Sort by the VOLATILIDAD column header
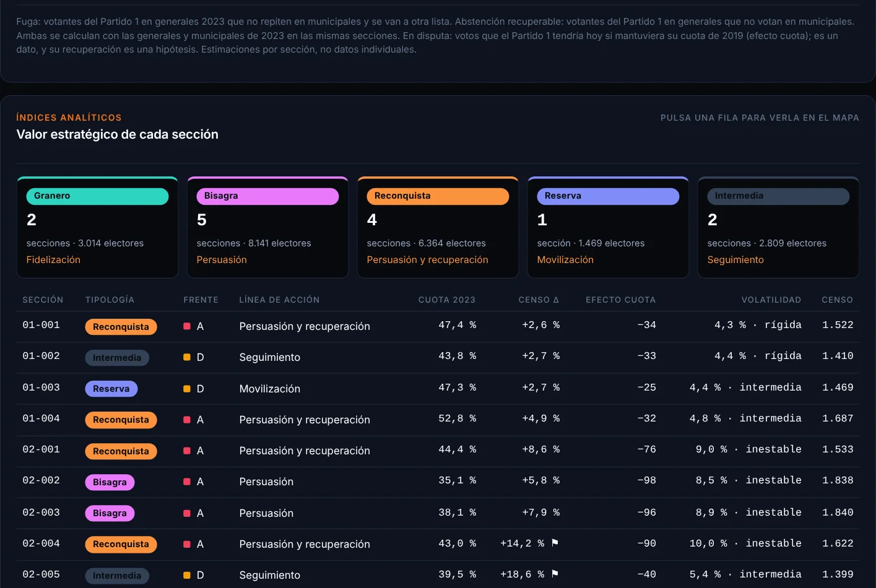This screenshot has height=588, width=876. [771, 300]
